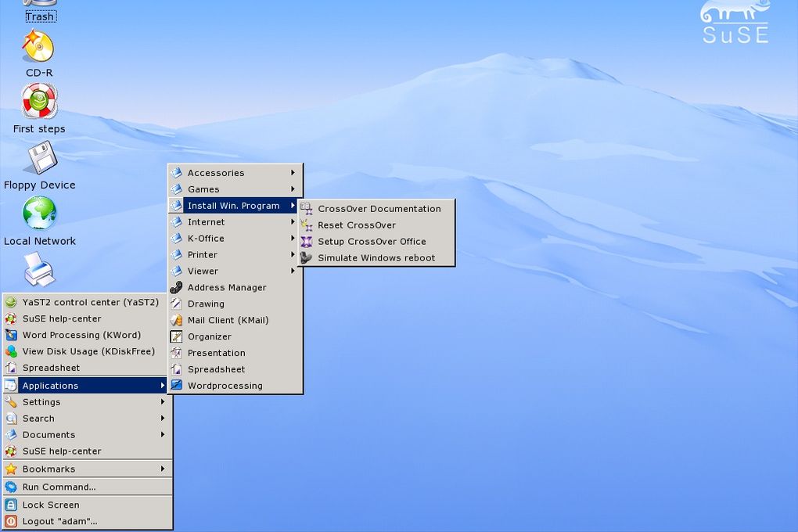Screen dimensions: 798x532
Task: Open the Games folder entry
Action: 235,189
